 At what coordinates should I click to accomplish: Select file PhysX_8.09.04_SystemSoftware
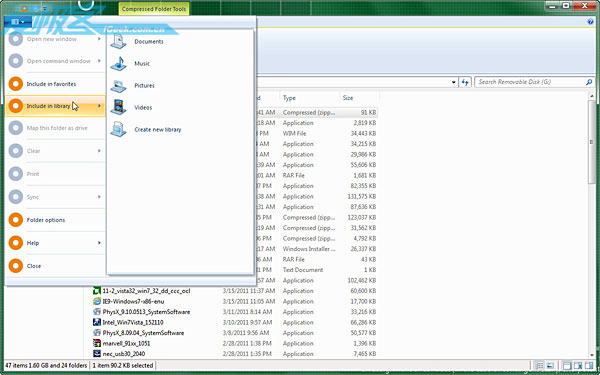143,333
